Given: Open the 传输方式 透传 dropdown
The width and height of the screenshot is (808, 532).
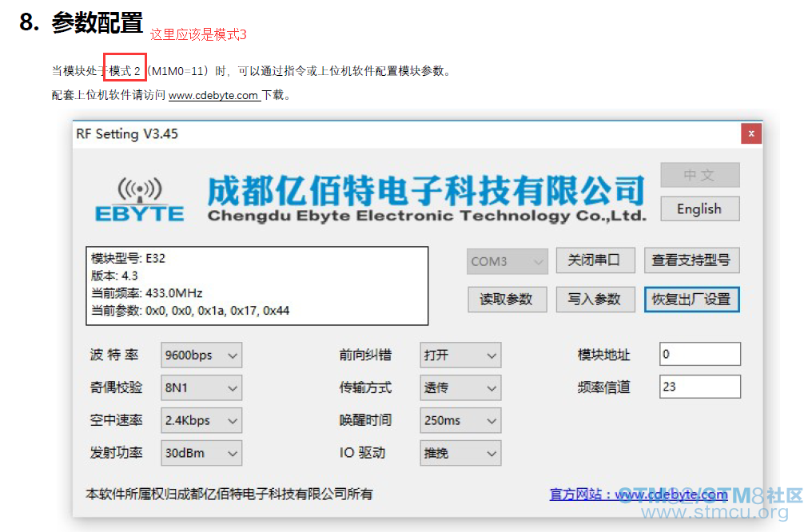Looking at the screenshot, I should pos(460,387).
